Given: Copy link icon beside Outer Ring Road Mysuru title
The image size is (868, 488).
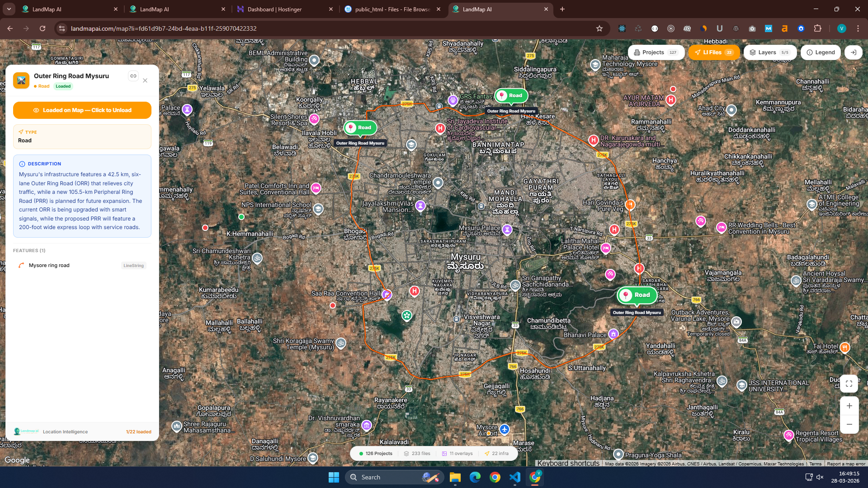Looking at the screenshot, I should click(133, 76).
